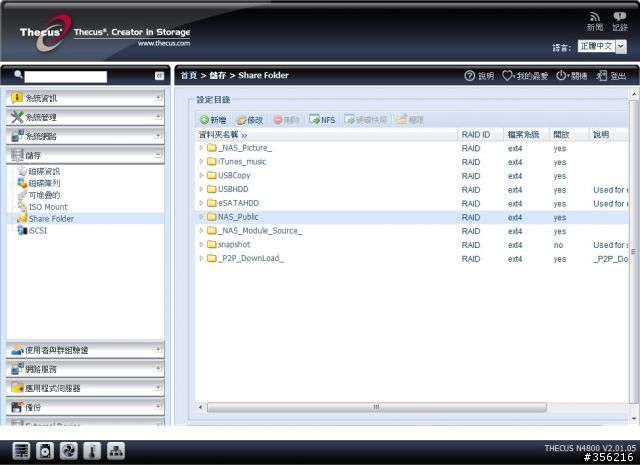Sort by folder name column header
The image size is (640, 465).
pos(326,135)
